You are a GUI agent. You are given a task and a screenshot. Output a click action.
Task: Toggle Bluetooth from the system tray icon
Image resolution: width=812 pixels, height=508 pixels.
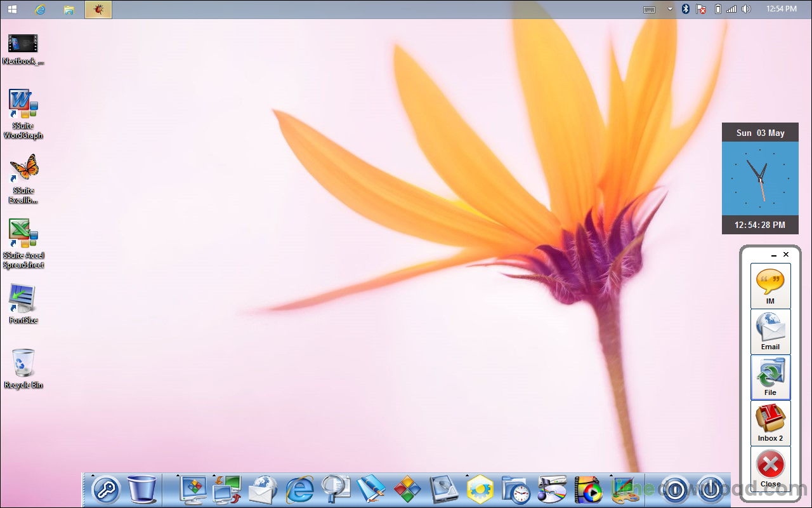point(685,9)
